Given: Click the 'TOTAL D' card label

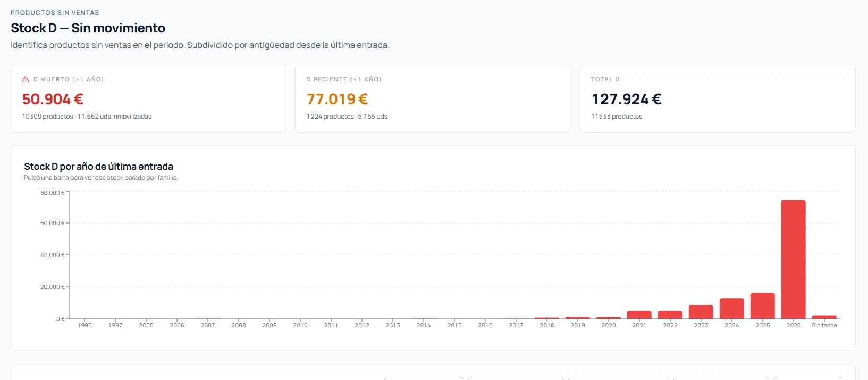Looking at the screenshot, I should tap(605, 79).
